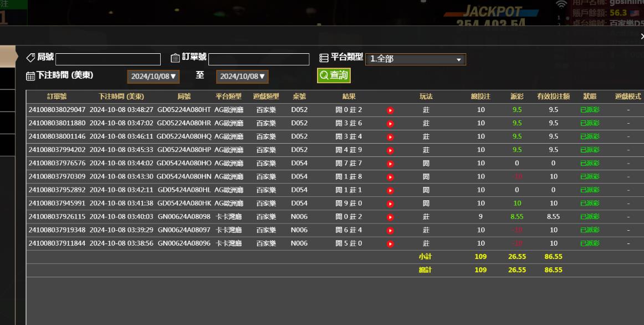The width and height of the screenshot is (644, 325).
Task: Click replay icon for order 241008037976576
Action: pos(390,164)
